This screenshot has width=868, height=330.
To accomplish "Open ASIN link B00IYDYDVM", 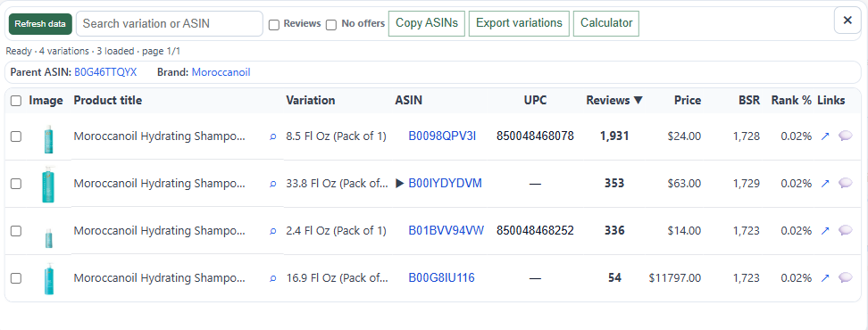I will pyautogui.click(x=445, y=183).
